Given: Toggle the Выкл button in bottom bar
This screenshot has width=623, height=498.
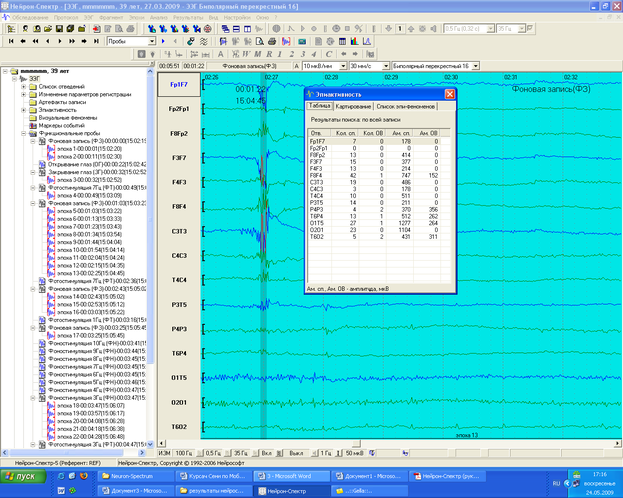Looking at the screenshot, I should 296,453.
